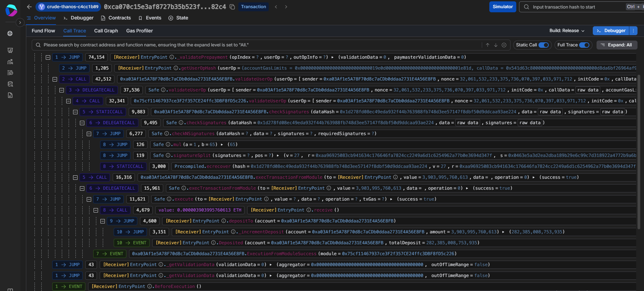The width and height of the screenshot is (644, 291).
Task: Switch to the Overview tab
Action: tap(41, 18)
